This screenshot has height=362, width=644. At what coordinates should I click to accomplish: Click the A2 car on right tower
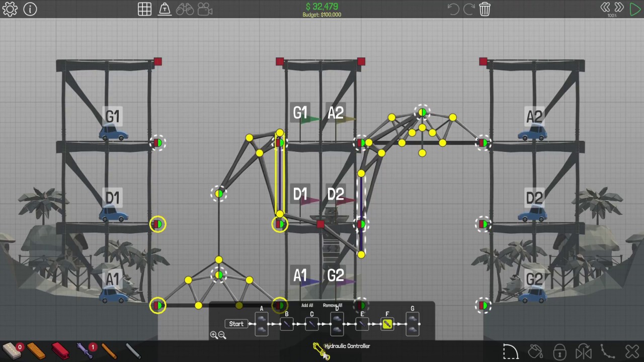533,133
